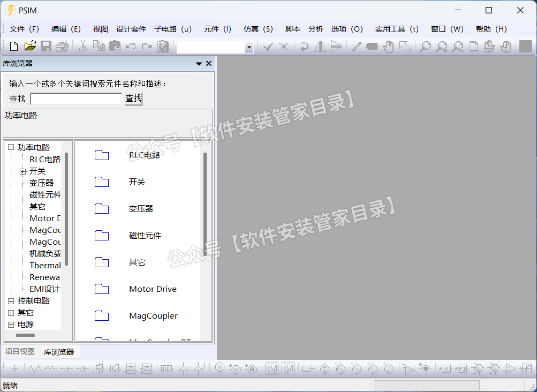Click the 查找 search button
The image size is (537, 392).
click(x=133, y=99)
